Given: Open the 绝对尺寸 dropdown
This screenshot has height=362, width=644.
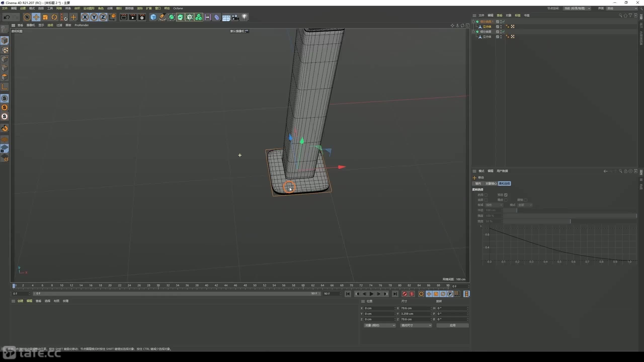Looking at the screenshot, I should pyautogui.click(x=416, y=325).
